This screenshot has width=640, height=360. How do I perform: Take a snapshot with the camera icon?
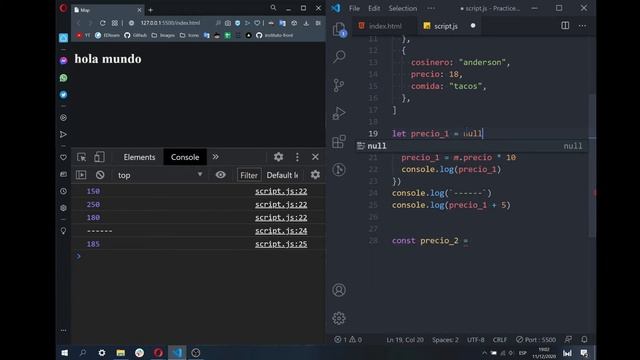pyautogui.click(x=228, y=23)
